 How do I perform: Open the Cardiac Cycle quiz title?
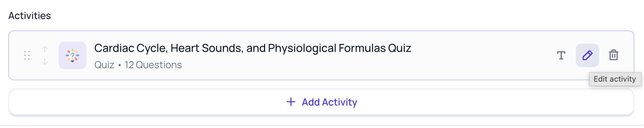(x=253, y=48)
